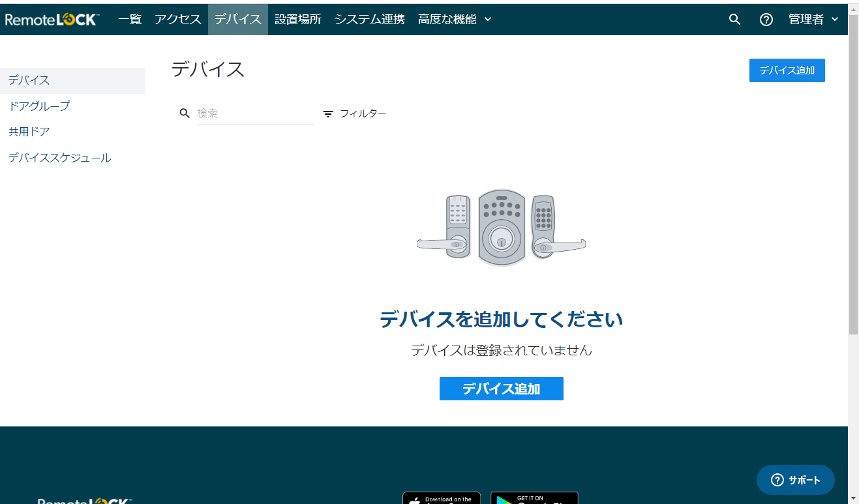The width and height of the screenshot is (859, 504).
Task: Click the Google Play download badge
Action: click(534, 497)
